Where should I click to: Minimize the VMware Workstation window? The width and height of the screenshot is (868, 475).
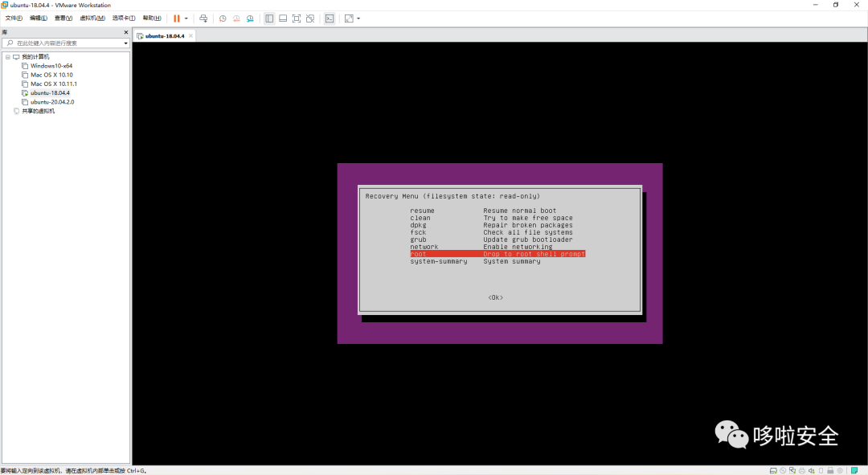pyautogui.click(x=816, y=5)
